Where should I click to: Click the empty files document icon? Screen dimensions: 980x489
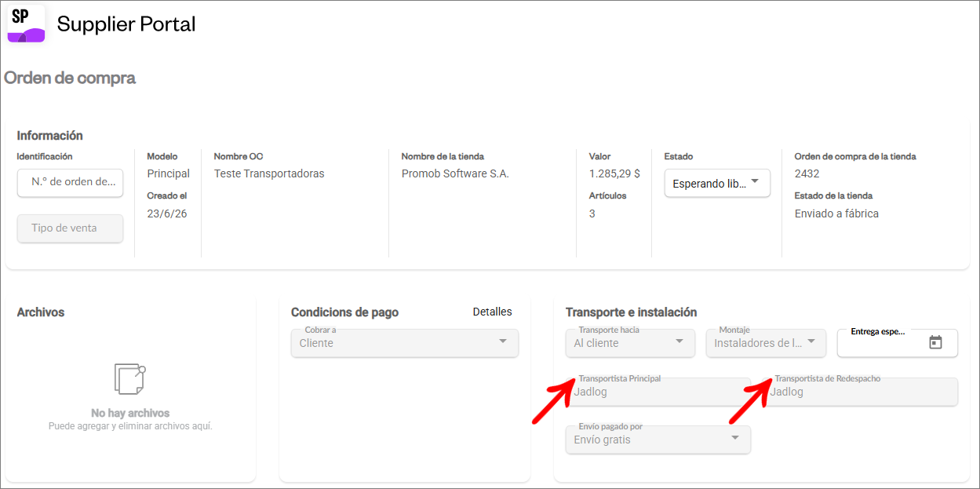[130, 379]
